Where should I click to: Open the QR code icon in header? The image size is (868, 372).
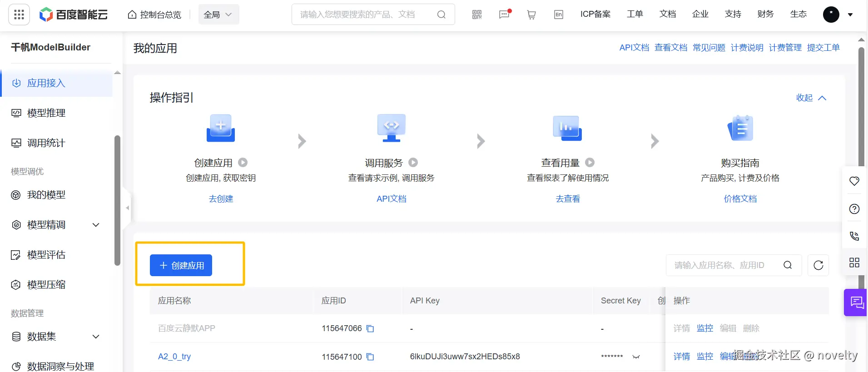click(x=477, y=15)
